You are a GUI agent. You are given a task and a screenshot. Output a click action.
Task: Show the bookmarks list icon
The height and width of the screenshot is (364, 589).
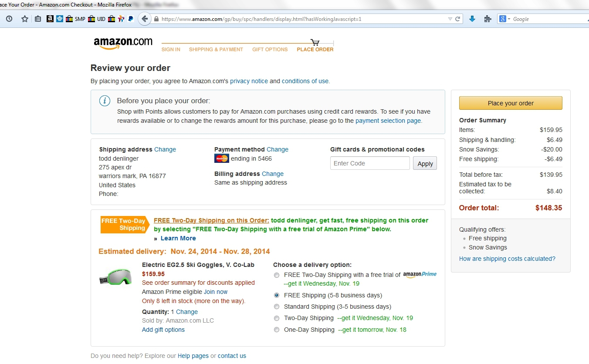(38, 19)
